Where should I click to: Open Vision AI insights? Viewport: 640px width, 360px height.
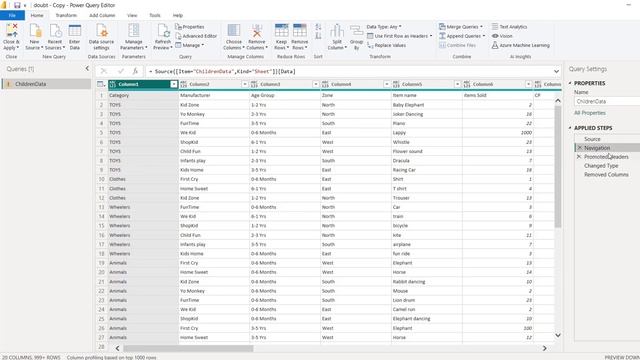(x=502, y=36)
